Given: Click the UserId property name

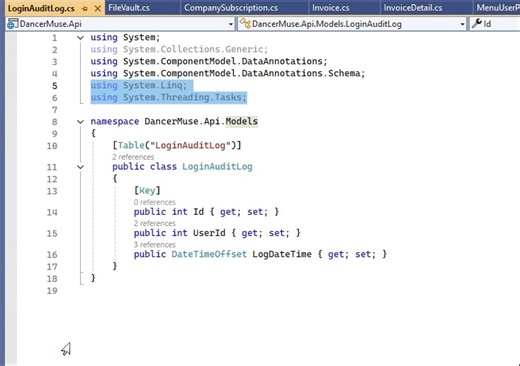Looking at the screenshot, I should coord(209,233).
